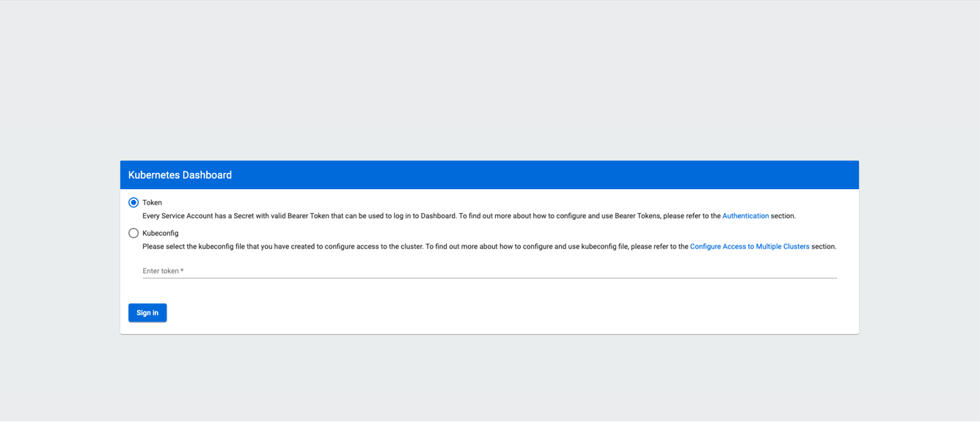This screenshot has width=980, height=425.
Task: Click the "Token" option label text
Action: (152, 203)
